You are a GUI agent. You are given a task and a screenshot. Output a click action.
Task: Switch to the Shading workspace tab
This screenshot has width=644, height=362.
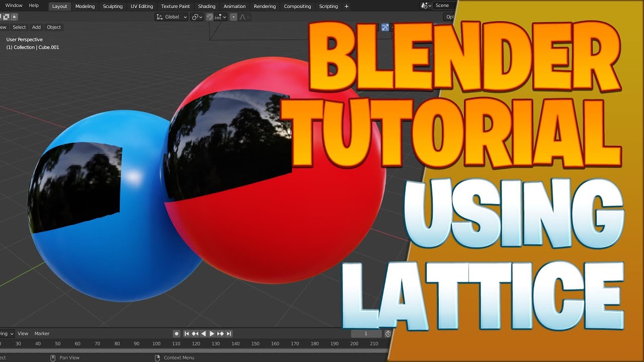207,7
